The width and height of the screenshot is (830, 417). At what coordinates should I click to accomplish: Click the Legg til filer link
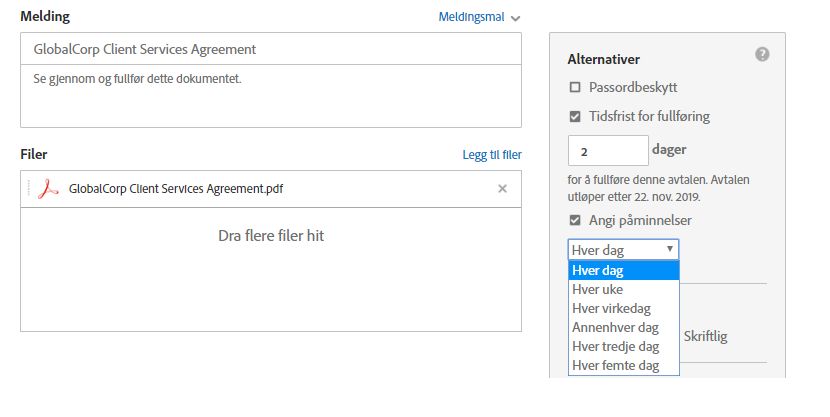coord(492,155)
